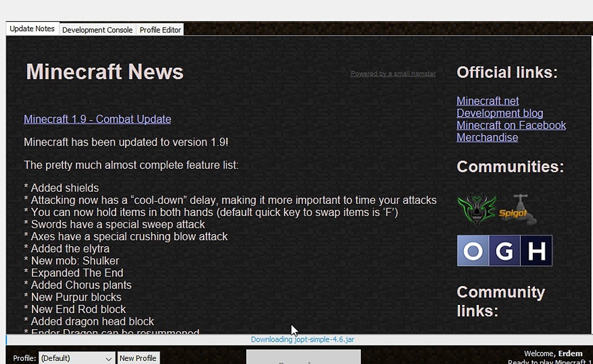This screenshot has height=364, width=593.
Task: Select 'Swords have a special sweep attack' line
Action: click(114, 224)
